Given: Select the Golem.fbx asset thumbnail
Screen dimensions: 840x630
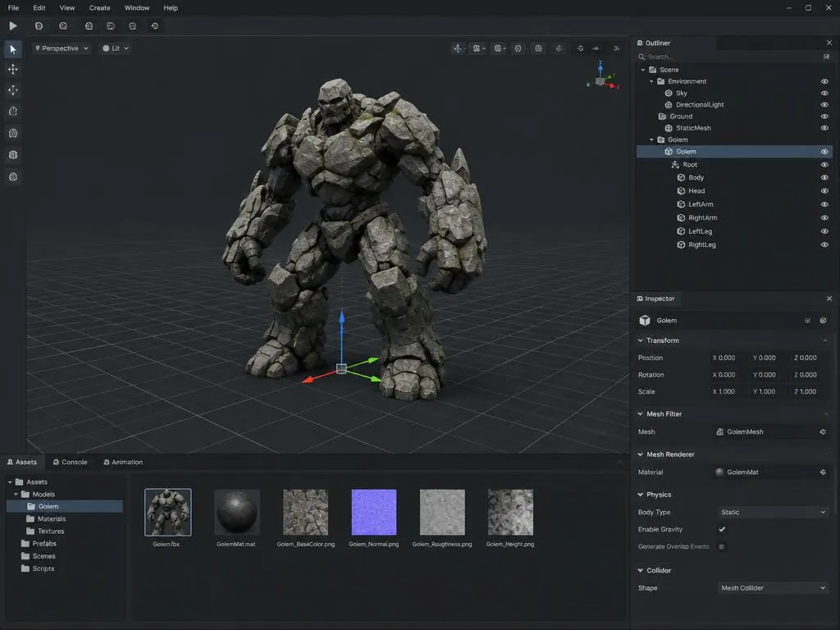Looking at the screenshot, I should click(x=167, y=512).
